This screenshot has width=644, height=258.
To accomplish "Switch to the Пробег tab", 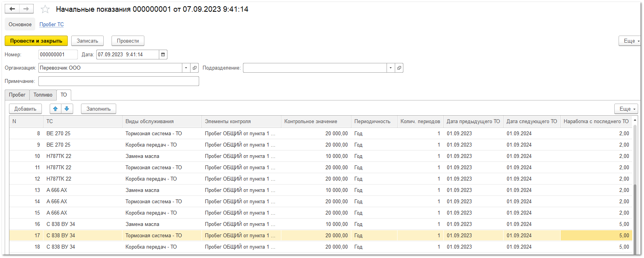I will click(x=17, y=95).
